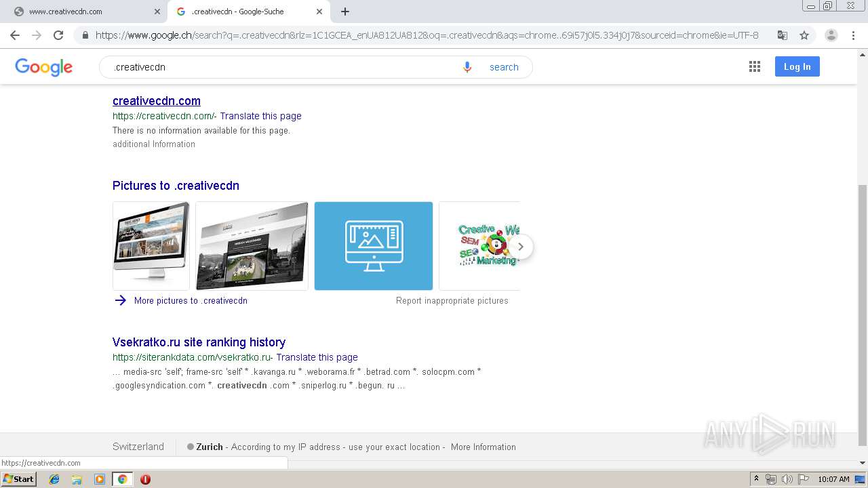
Task: Click the arrow beside More pictures
Action: [121, 300]
